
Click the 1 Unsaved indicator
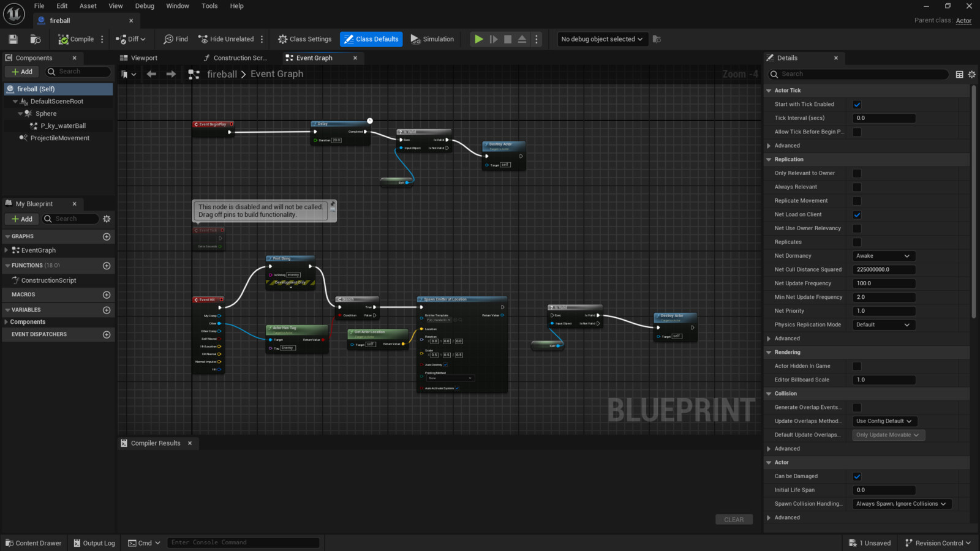click(870, 543)
